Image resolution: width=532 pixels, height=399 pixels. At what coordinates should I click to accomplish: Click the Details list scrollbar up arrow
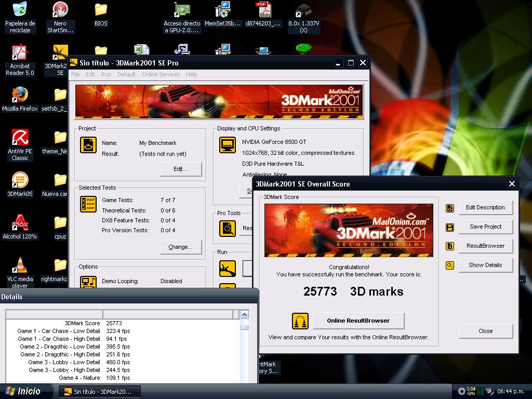click(x=244, y=314)
